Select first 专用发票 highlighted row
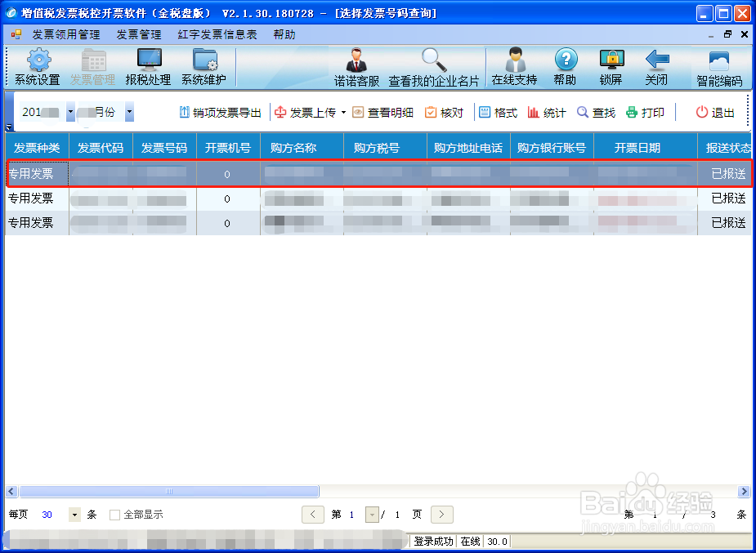Screen dimensions: 756x553 pos(378,173)
